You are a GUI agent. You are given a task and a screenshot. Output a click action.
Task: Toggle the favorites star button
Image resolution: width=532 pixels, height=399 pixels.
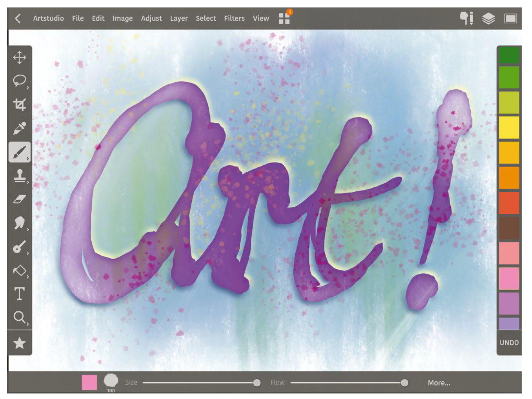coord(20,343)
